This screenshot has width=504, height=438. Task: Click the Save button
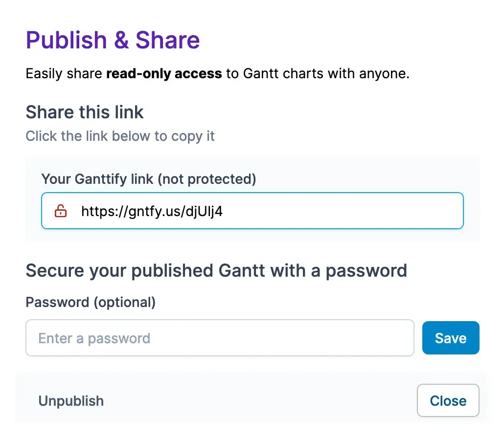point(451,337)
